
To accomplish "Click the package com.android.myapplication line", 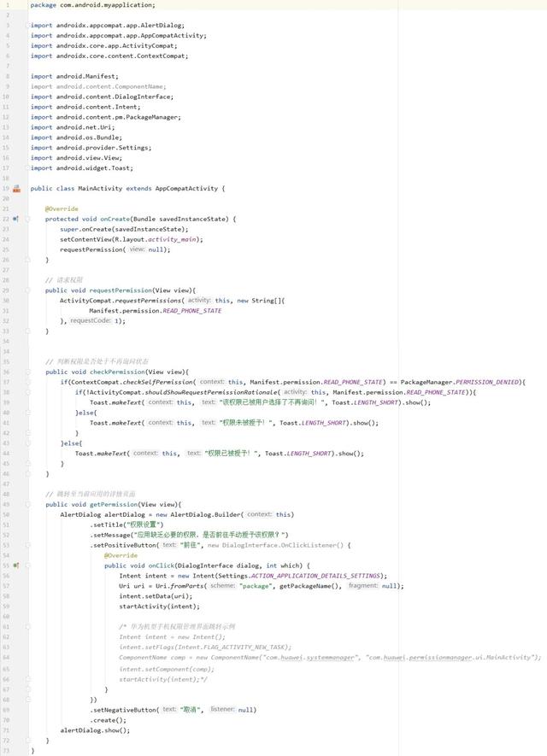I will pyautogui.click(x=92, y=5).
